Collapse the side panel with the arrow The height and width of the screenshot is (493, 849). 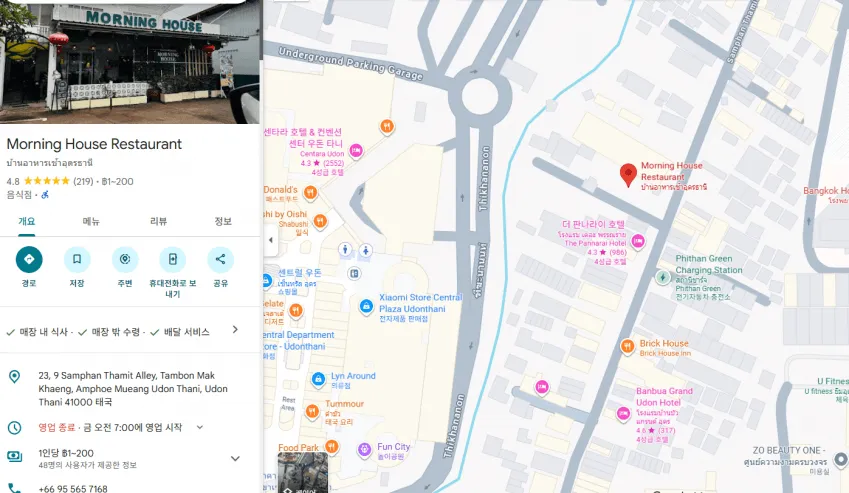coord(271,240)
